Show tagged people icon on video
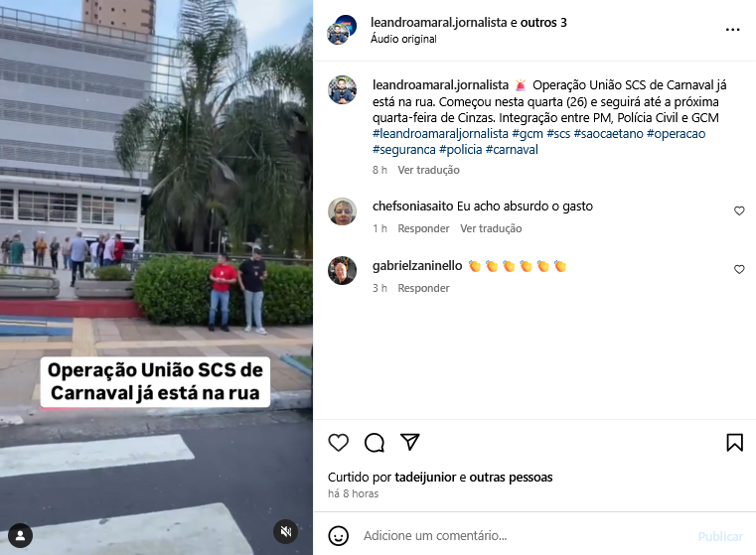Image resolution: width=756 pixels, height=555 pixels. [x=20, y=535]
